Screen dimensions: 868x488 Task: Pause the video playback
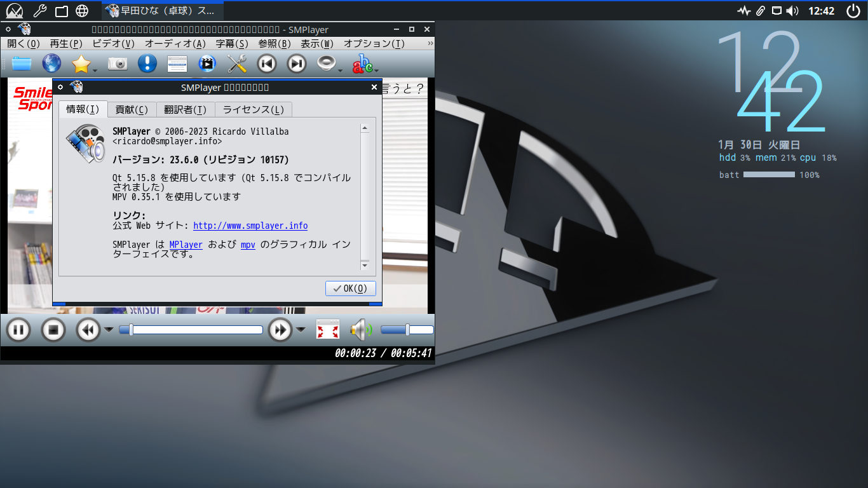coord(18,330)
